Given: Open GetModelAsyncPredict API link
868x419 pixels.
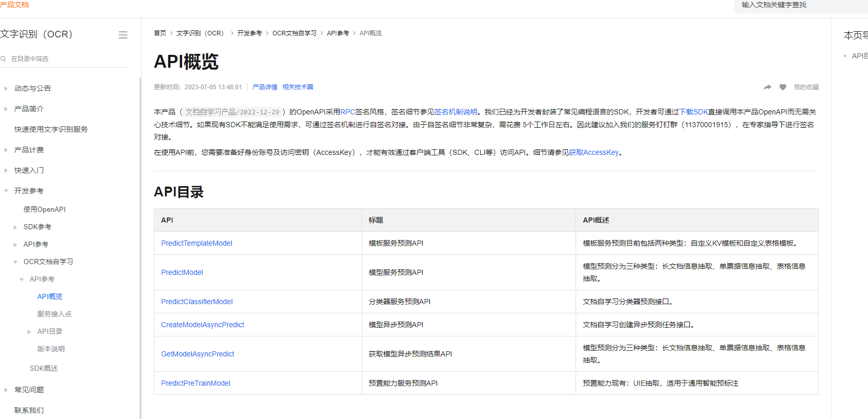Looking at the screenshot, I should pos(198,354).
